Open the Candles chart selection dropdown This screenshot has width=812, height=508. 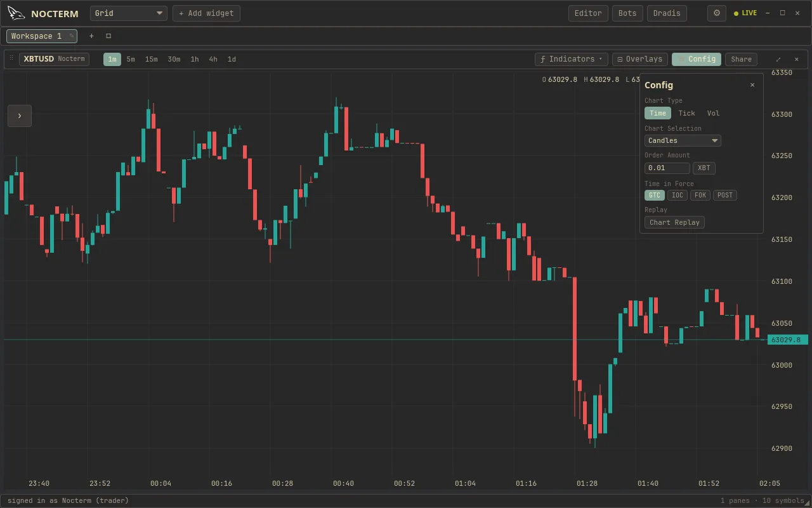(x=683, y=141)
